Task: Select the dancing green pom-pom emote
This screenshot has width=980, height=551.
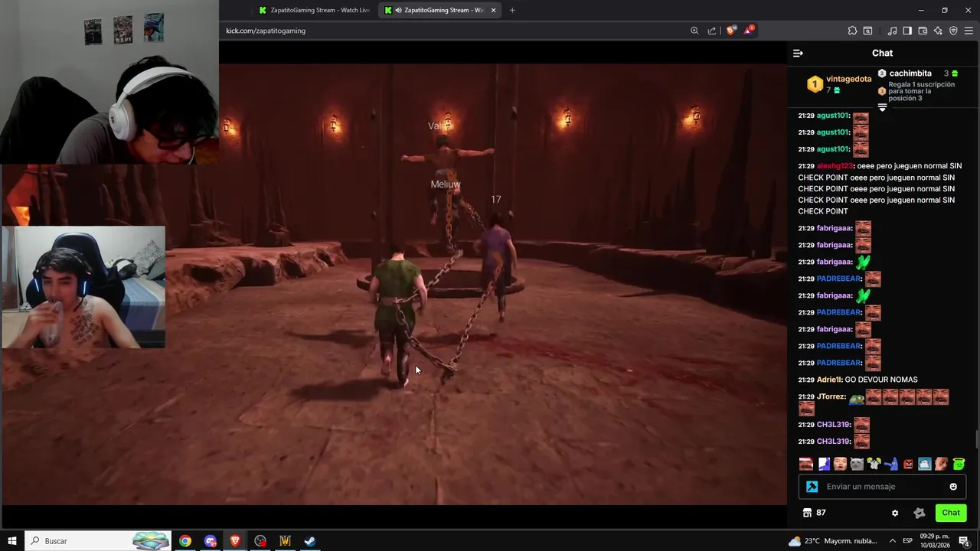Action: coord(874,464)
